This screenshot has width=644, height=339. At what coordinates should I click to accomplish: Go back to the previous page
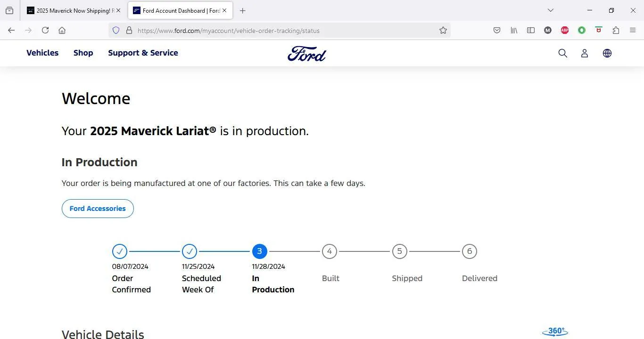pyautogui.click(x=11, y=30)
